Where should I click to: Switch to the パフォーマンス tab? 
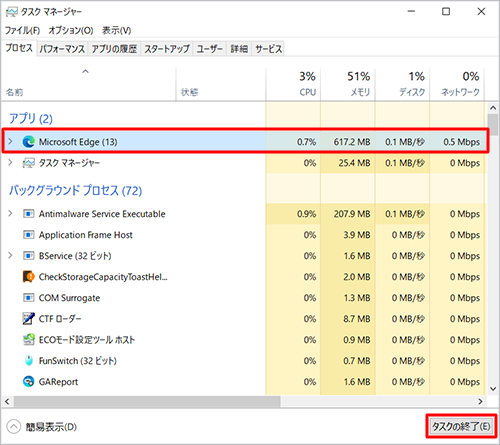click(x=62, y=49)
